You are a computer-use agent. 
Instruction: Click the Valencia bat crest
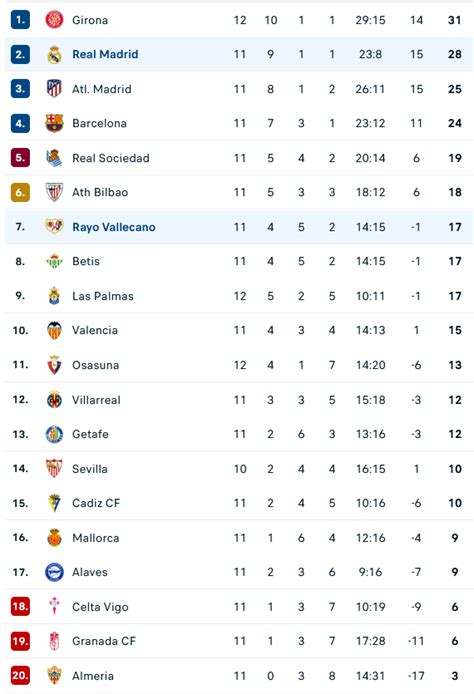click(x=54, y=330)
